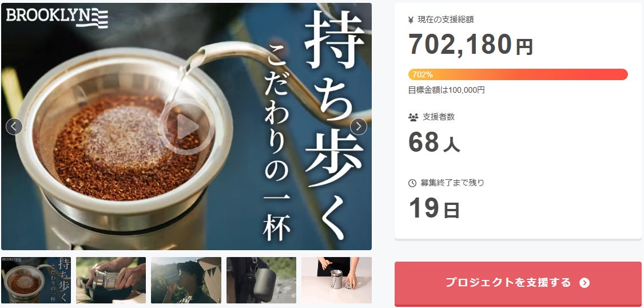Click the main coffee dripper image
This screenshot has width=644, height=308.
tap(186, 127)
